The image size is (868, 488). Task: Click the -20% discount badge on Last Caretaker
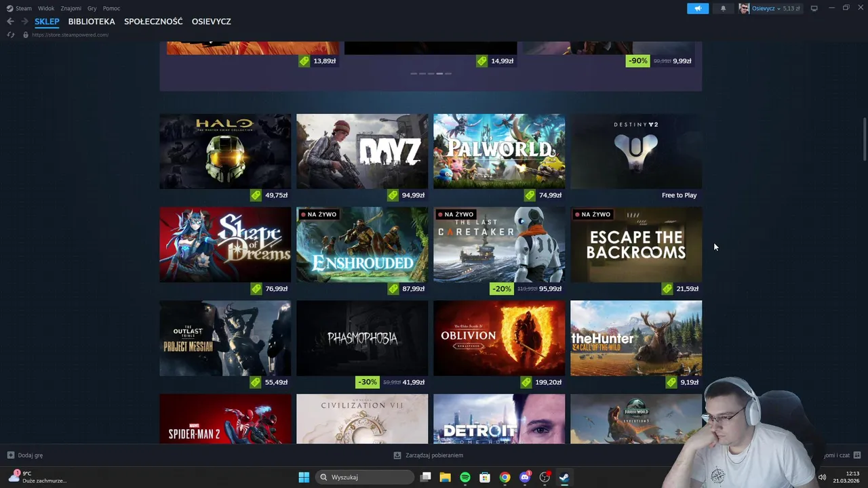tap(501, 289)
